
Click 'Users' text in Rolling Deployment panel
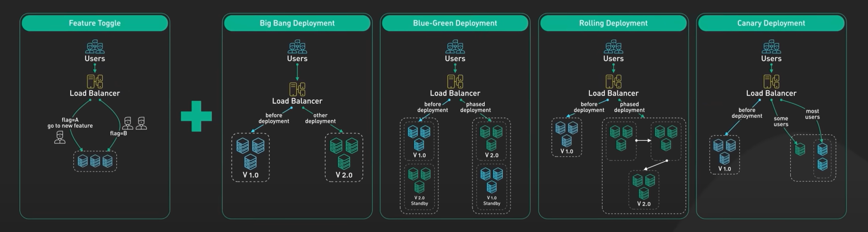tap(614, 59)
